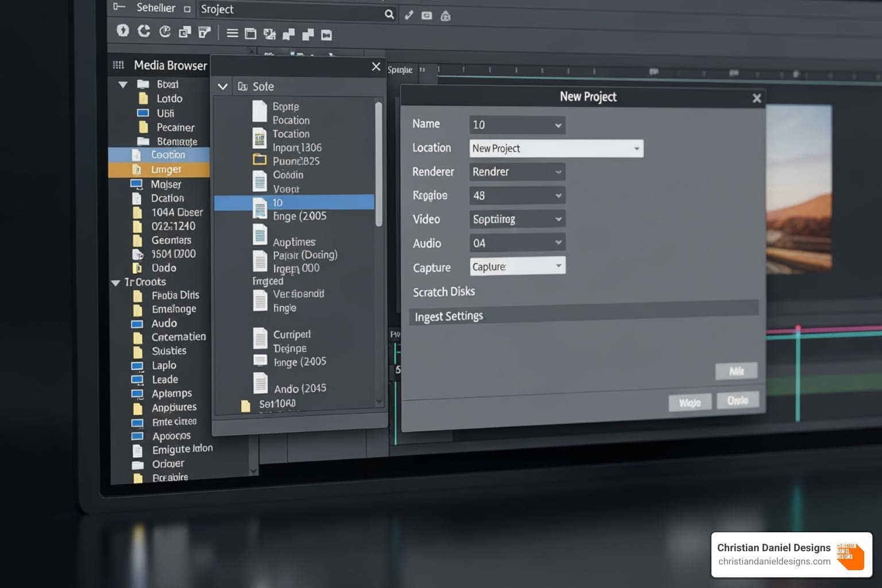Click the pie-chart clock toolbar icon
The image size is (882, 588).
point(165,32)
